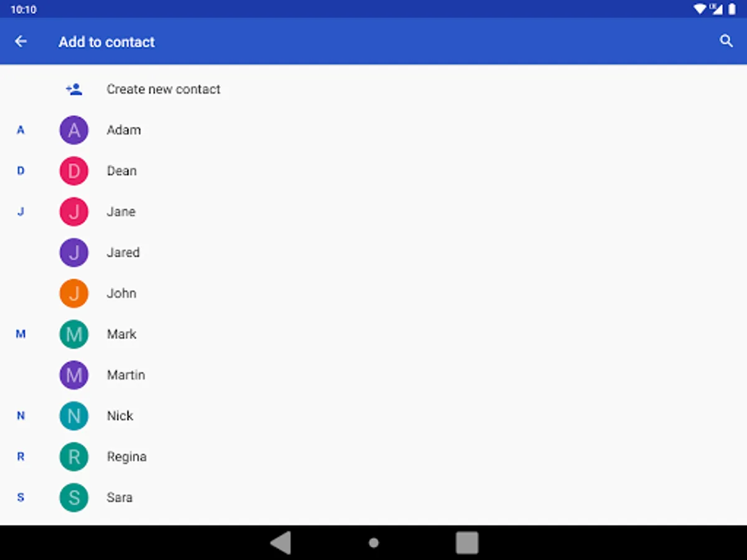Tap the back arrow in header
Screen dimensions: 747x560
[x=21, y=42]
